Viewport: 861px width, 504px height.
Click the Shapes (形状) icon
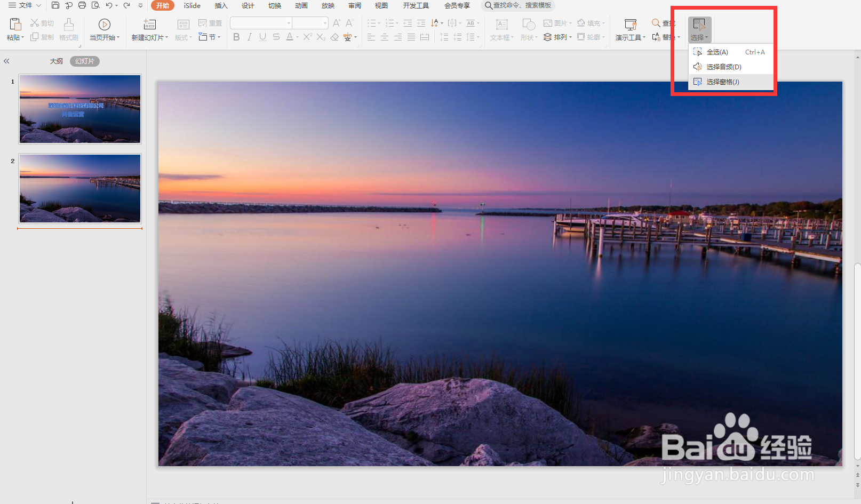point(529,25)
